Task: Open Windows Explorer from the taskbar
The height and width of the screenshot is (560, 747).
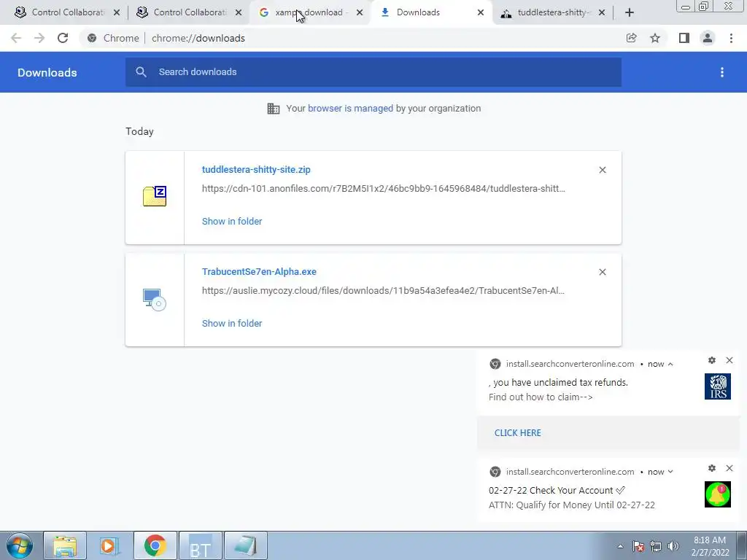Action: click(65, 545)
